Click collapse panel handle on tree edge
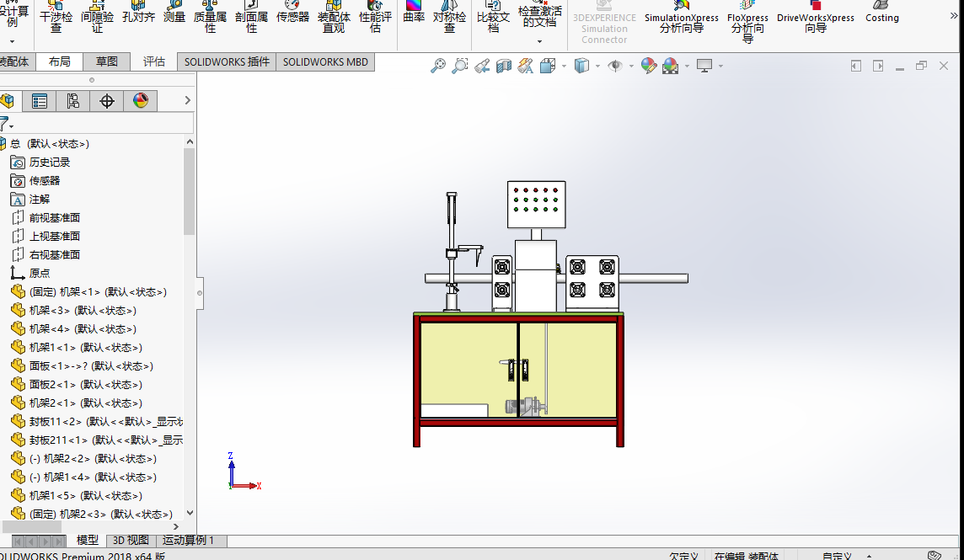 point(199,292)
